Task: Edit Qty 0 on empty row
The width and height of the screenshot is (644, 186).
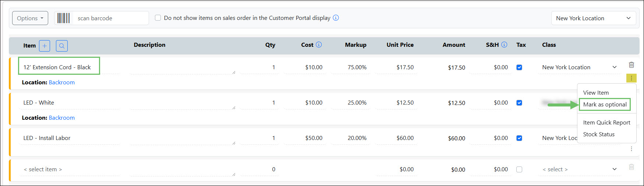Action: (260, 169)
